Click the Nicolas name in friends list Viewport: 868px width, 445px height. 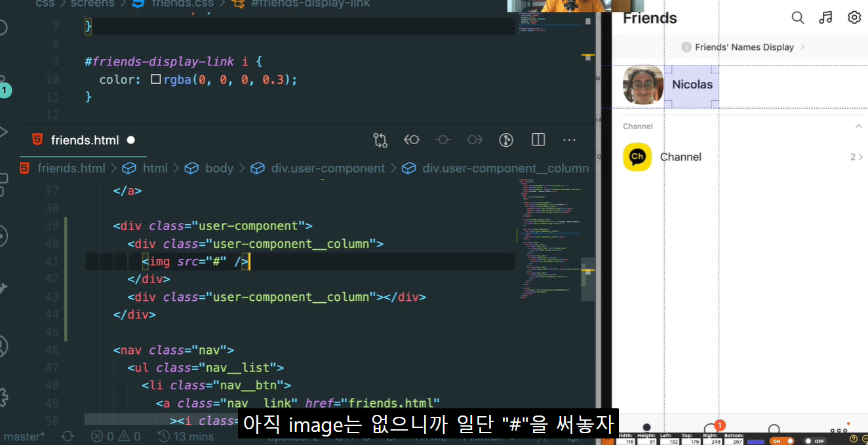click(x=692, y=85)
